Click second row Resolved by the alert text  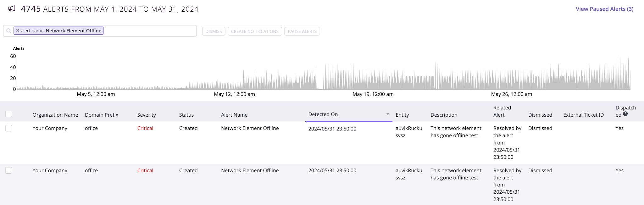click(x=507, y=185)
